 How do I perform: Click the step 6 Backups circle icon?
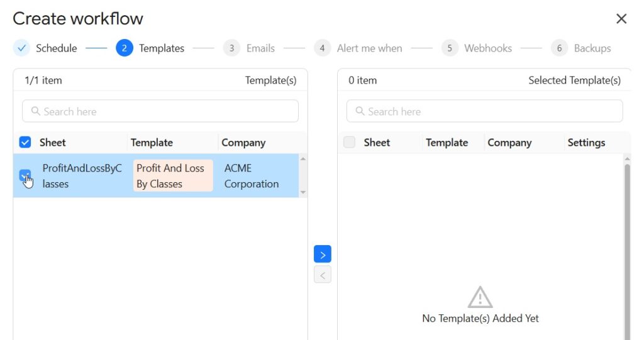point(559,48)
